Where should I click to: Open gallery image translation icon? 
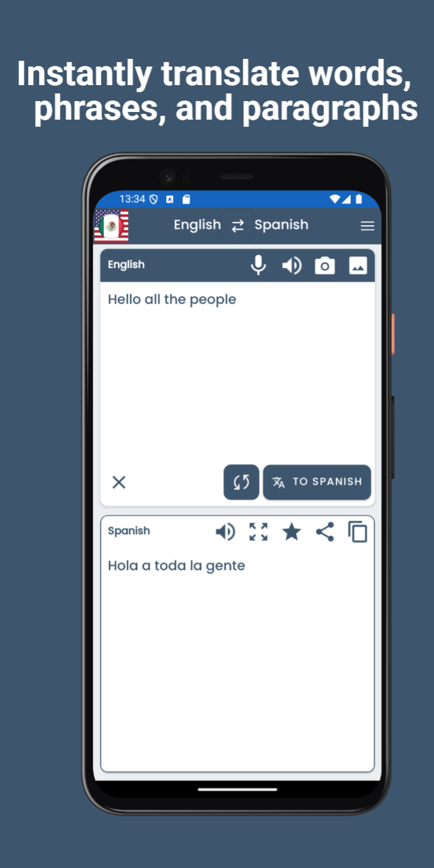pyautogui.click(x=358, y=265)
